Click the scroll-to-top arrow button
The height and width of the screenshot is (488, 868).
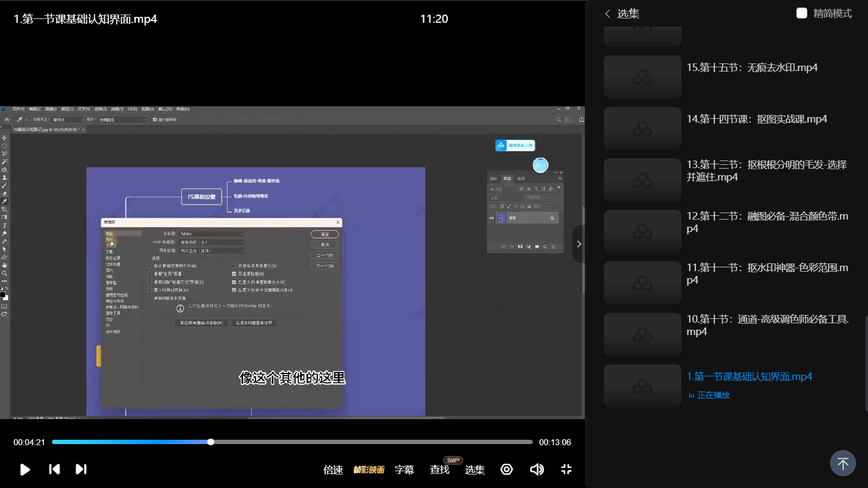843,463
